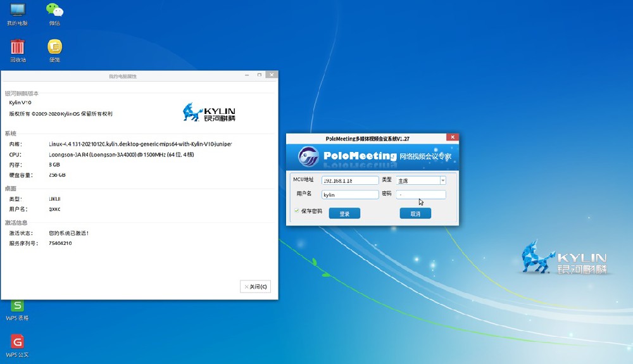
Task: Click the 取消 cancel button in PoloMeeting
Action: tap(415, 214)
